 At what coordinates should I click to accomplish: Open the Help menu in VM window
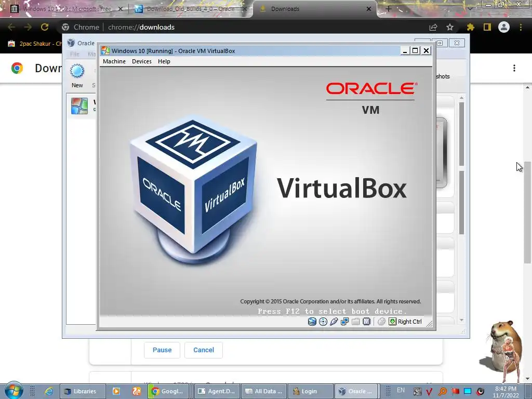[164, 61]
